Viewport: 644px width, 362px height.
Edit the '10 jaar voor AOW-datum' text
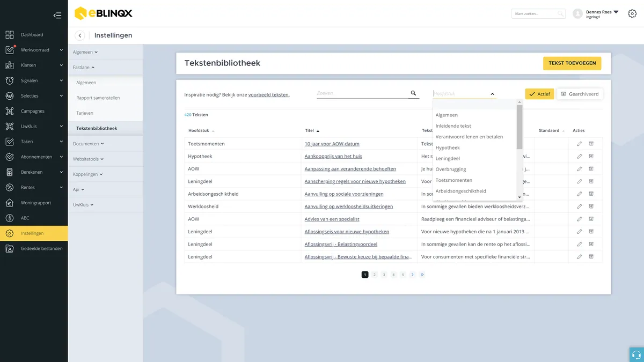point(579,144)
